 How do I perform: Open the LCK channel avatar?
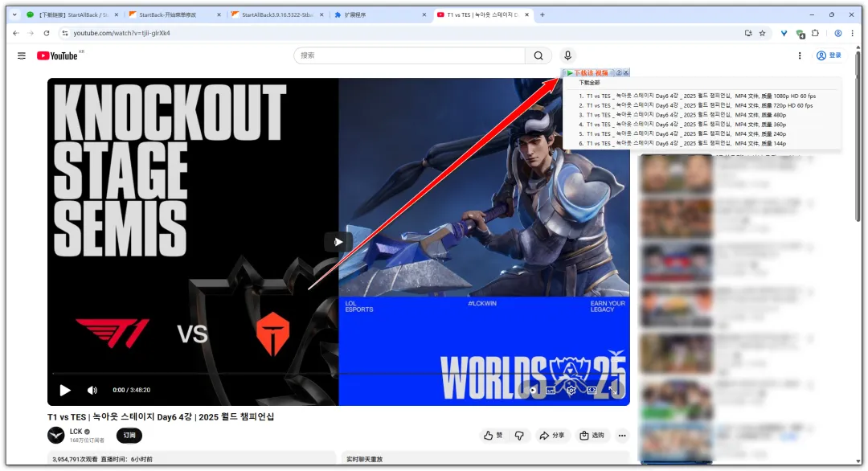click(56, 436)
